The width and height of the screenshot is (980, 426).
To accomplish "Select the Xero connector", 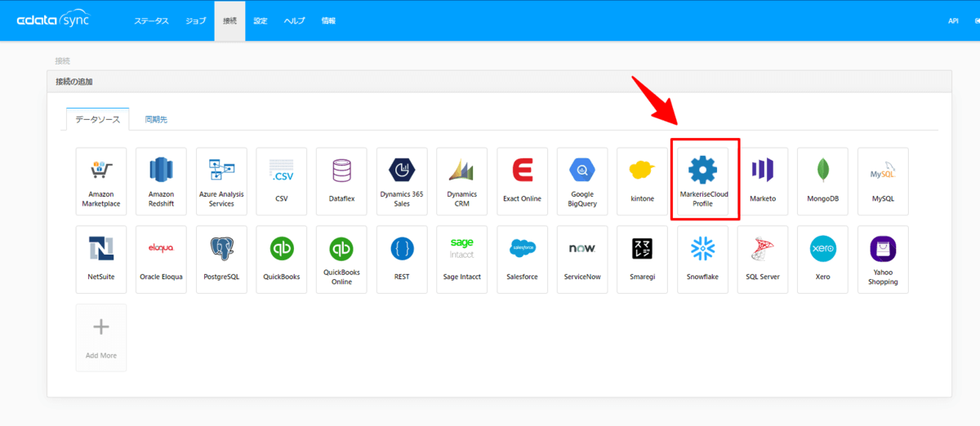I will [x=823, y=260].
